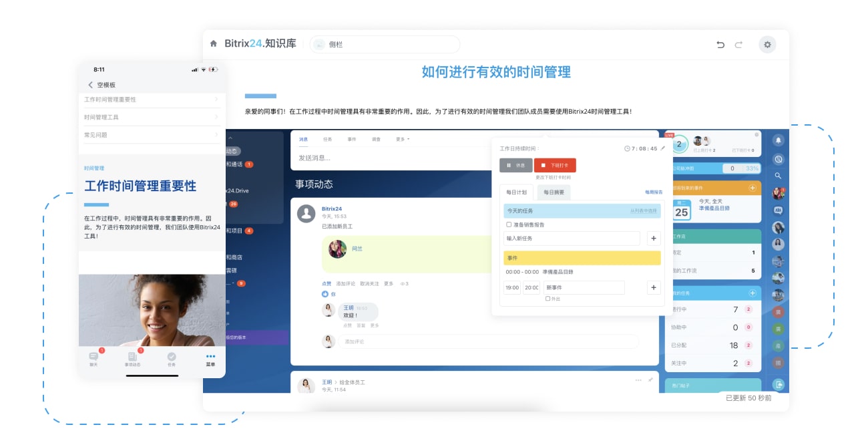Click the undo arrow in the top bar

(720, 45)
